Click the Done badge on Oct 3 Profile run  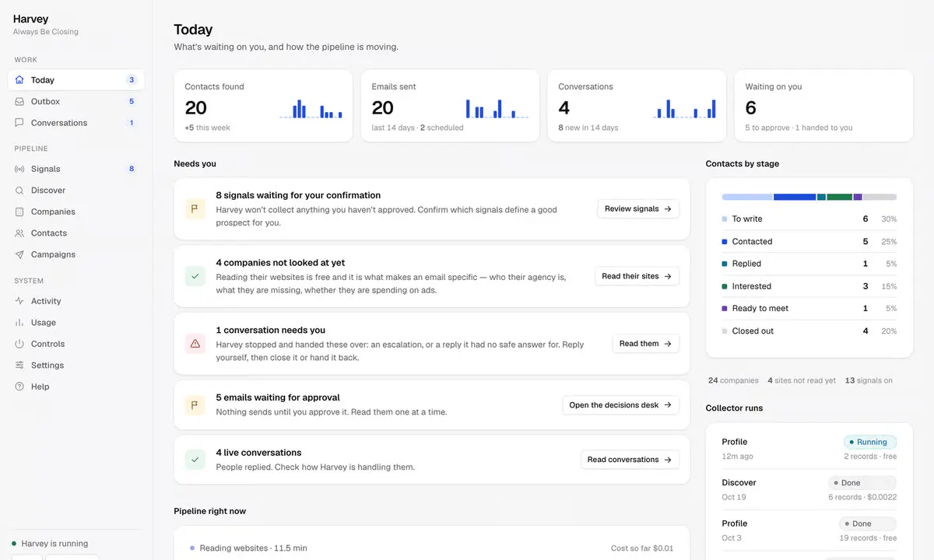point(868,523)
